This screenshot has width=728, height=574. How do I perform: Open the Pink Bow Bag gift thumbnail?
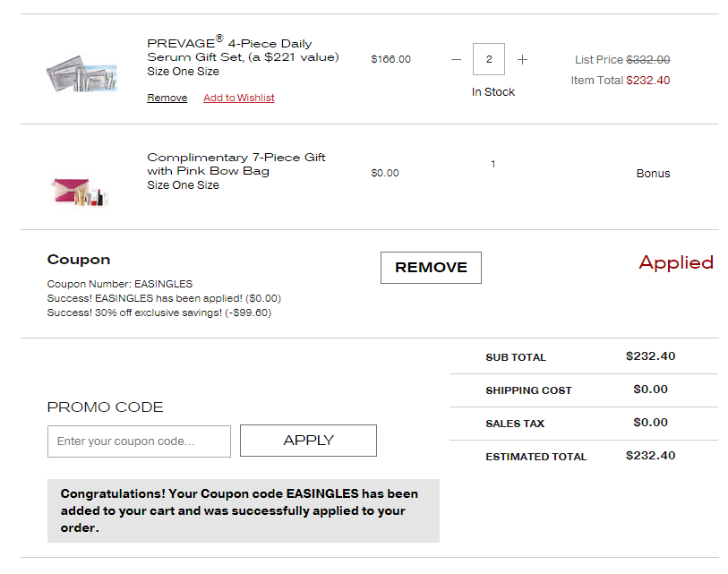point(80,193)
